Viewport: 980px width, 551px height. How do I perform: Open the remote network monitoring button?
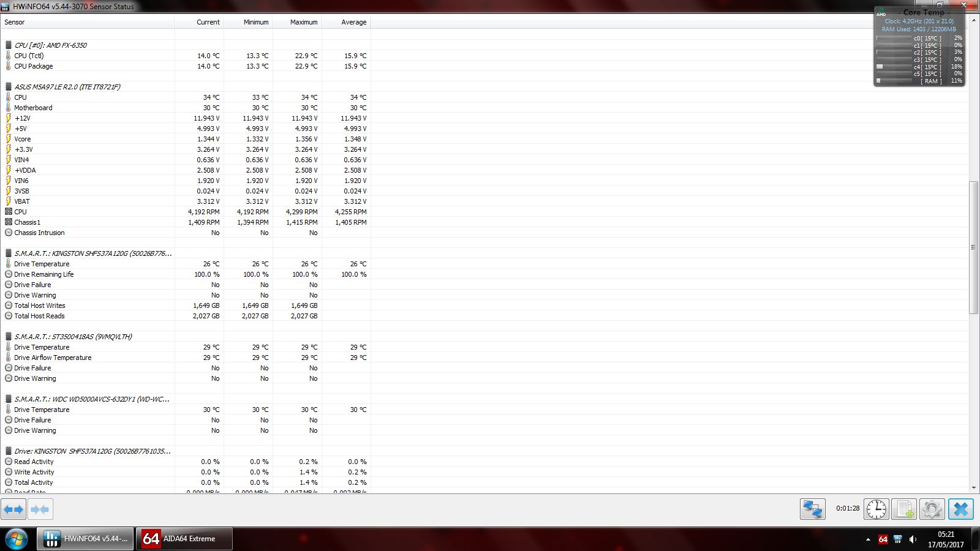813,509
